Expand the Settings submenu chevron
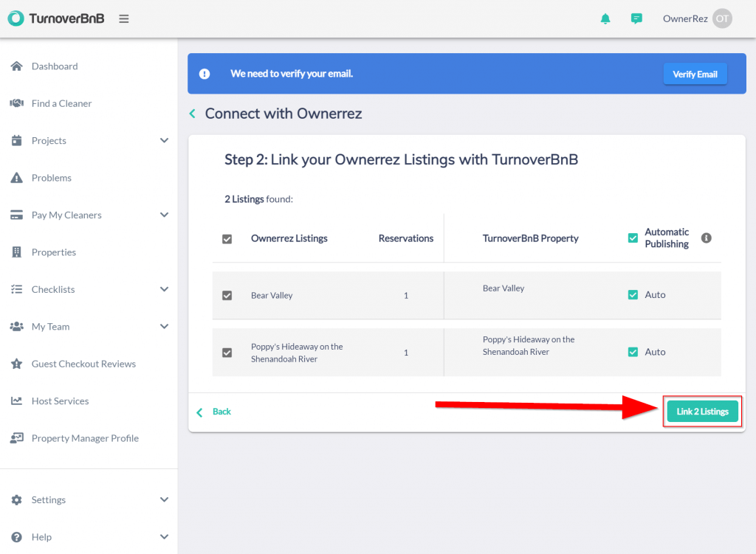 pos(165,499)
